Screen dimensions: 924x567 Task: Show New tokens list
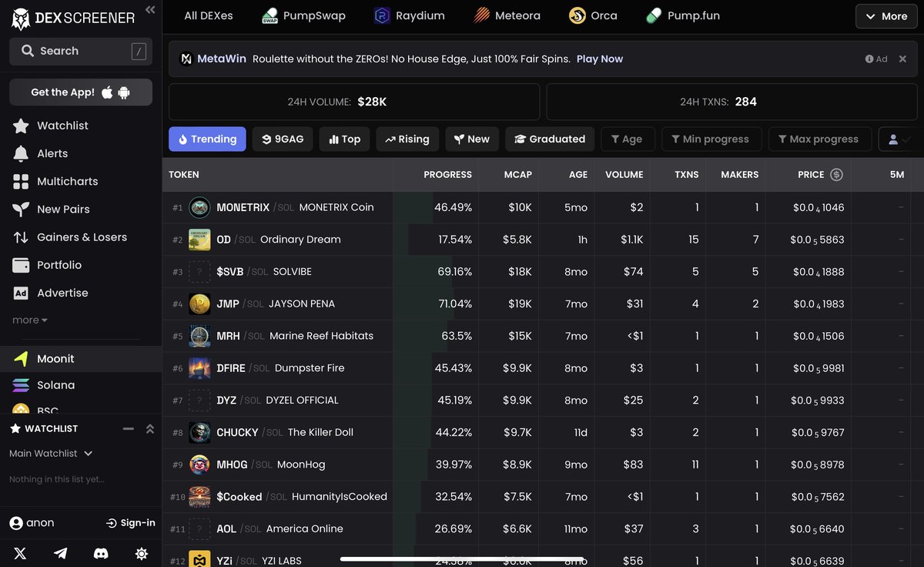point(472,139)
